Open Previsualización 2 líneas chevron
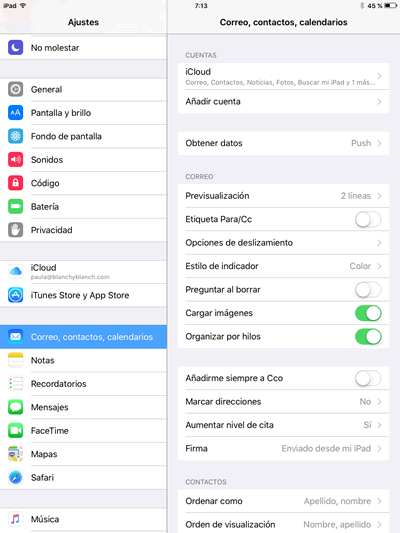Viewport: 400px width, 533px height. coord(379,196)
